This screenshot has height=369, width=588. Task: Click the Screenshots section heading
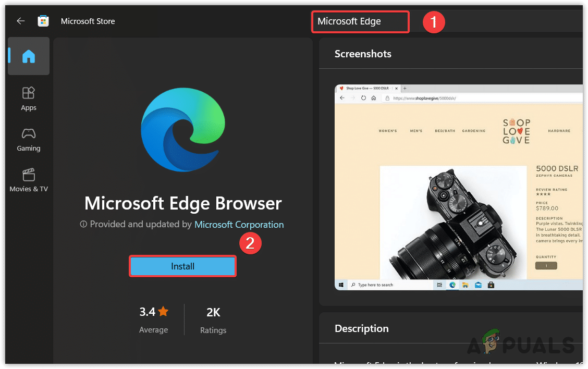363,54
